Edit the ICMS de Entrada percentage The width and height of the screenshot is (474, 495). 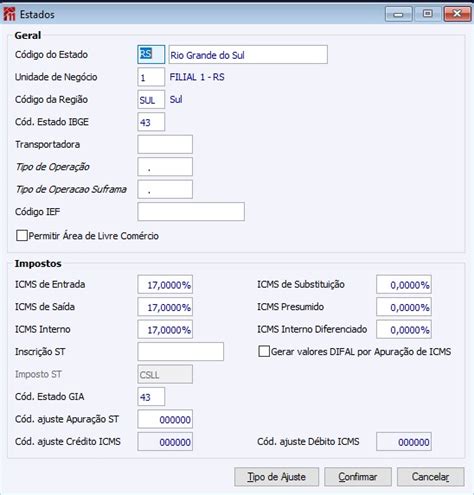[165, 284]
